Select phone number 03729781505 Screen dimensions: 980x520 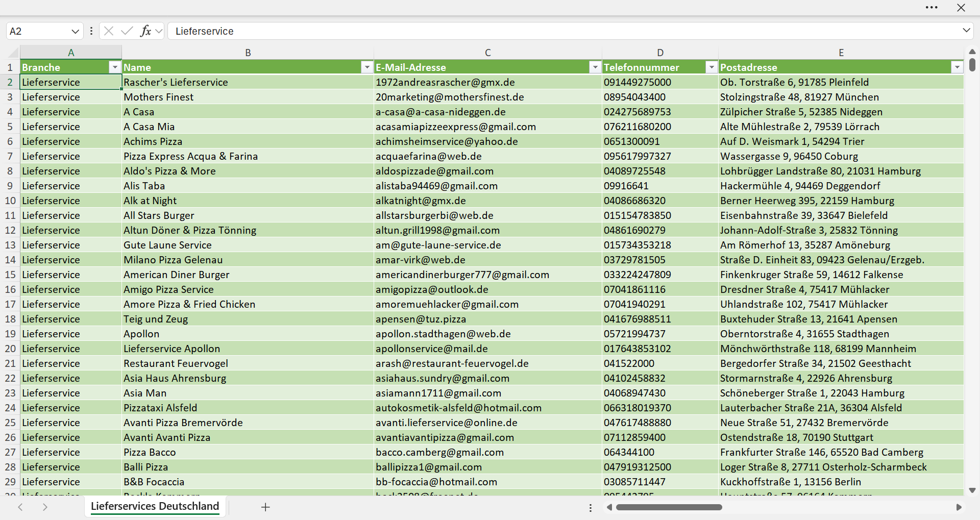[660, 260]
